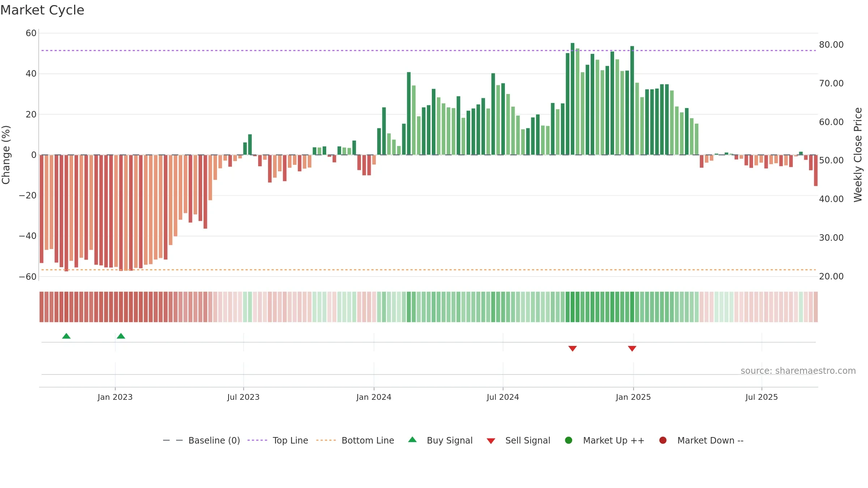Click the orange dotted Bottom Line legend sample
The width and height of the screenshot is (868, 488).
click(326, 440)
